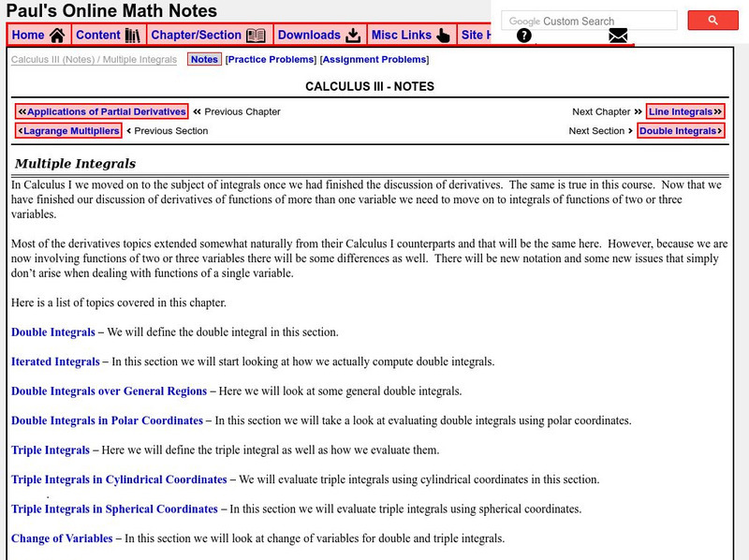Open the Change of Variables link
This screenshot has height=560, width=749.
click(x=62, y=538)
